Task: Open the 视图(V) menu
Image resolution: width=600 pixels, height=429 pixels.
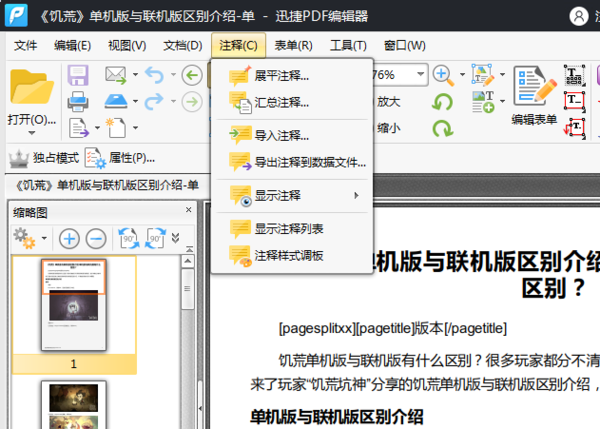Action: click(x=127, y=46)
